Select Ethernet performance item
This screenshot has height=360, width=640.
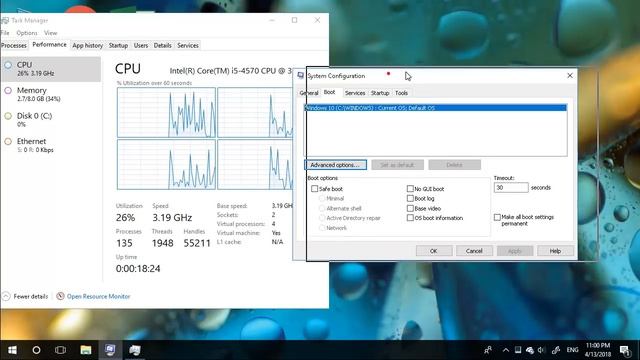coord(51,145)
